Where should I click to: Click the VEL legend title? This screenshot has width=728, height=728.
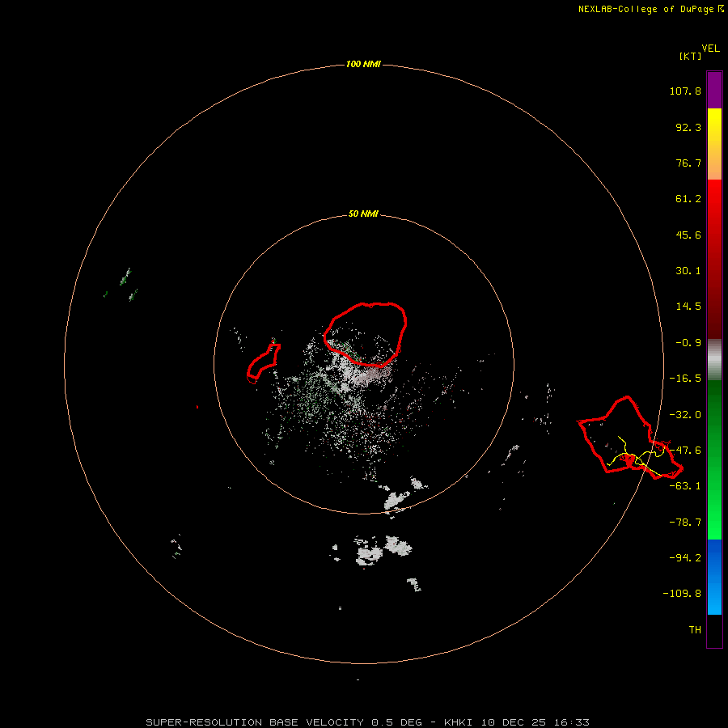point(711,49)
